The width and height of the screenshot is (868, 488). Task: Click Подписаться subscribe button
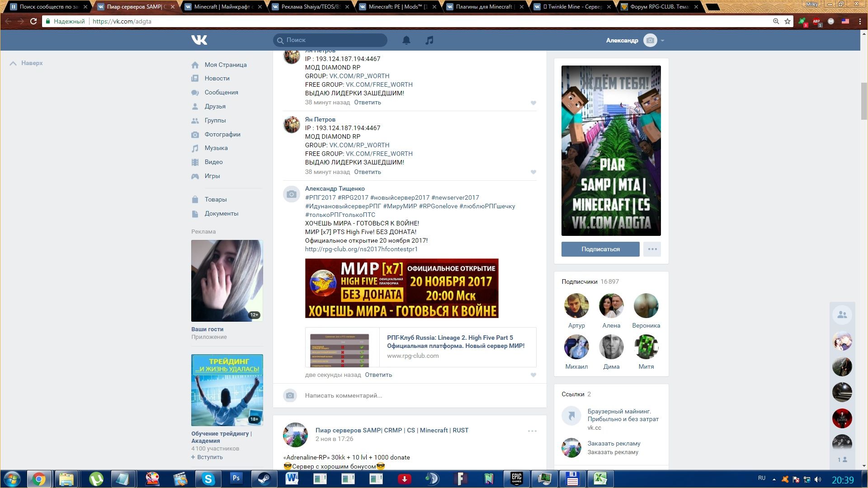(600, 249)
